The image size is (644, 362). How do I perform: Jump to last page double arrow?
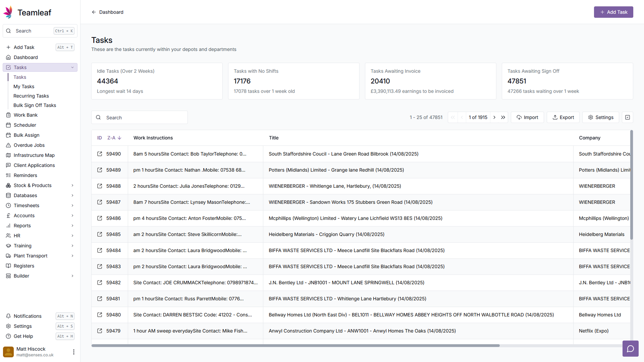[x=503, y=117]
